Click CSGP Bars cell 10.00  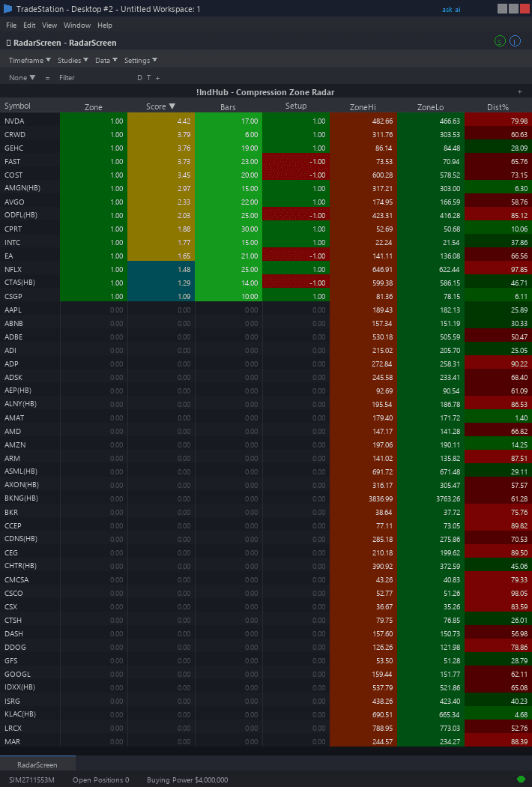(229, 296)
